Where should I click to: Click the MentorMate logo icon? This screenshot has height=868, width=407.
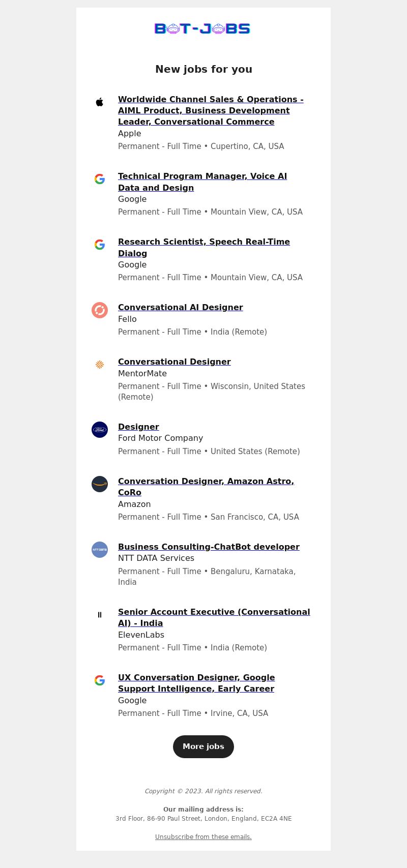coord(100,365)
